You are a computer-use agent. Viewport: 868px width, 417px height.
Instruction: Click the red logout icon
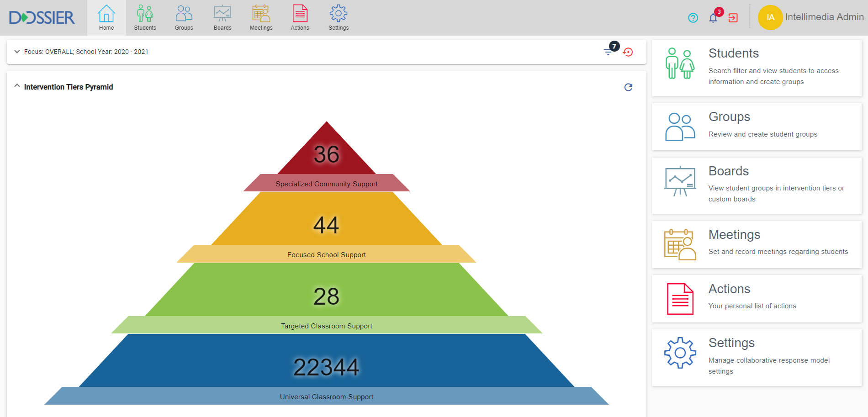click(x=733, y=18)
